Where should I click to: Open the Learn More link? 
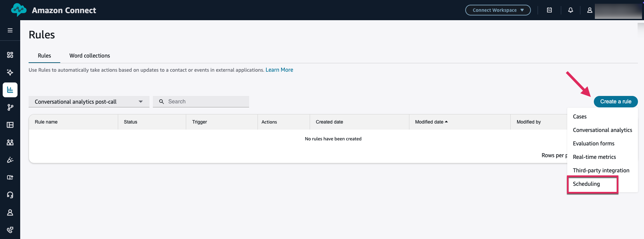pyautogui.click(x=279, y=70)
